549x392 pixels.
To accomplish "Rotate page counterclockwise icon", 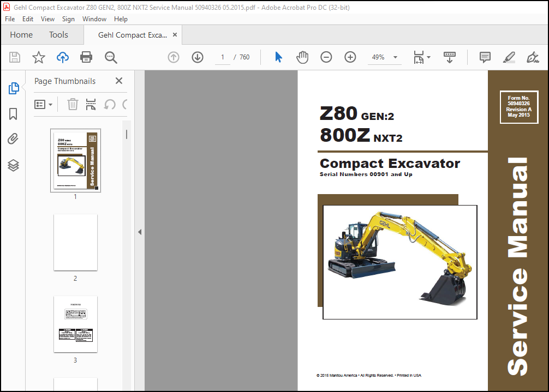I will pos(110,104).
